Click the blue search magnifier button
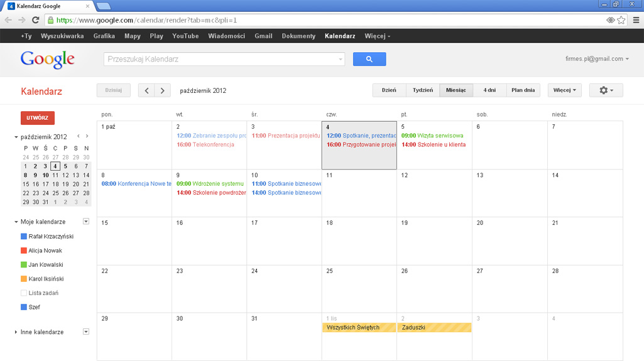 [369, 59]
